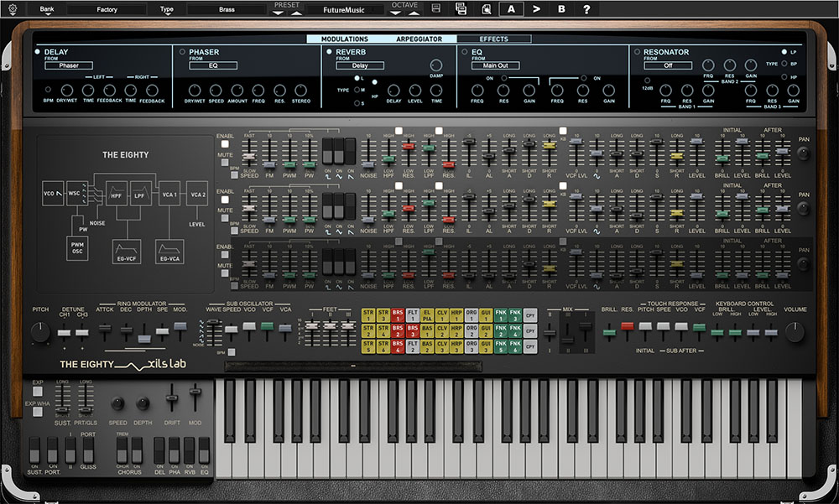Open the Brass type selector
This screenshot has width=839, height=504.
227,9
